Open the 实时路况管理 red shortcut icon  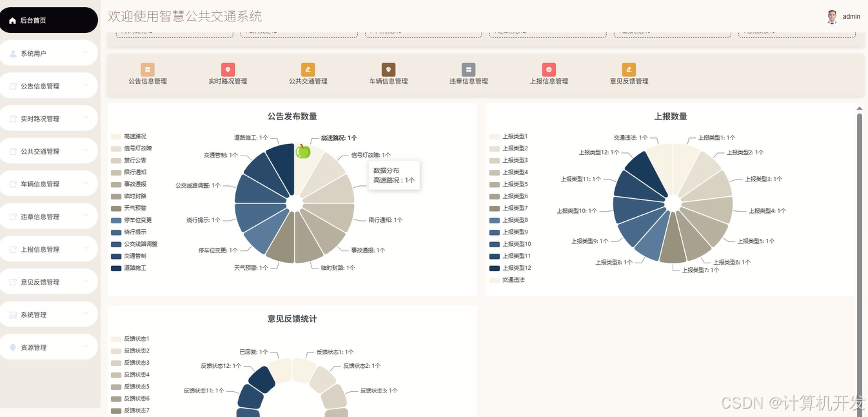pyautogui.click(x=228, y=70)
